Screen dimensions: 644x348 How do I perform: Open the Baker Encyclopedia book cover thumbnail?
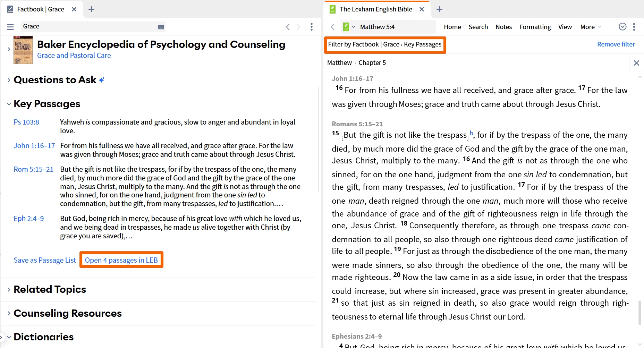coord(23,50)
